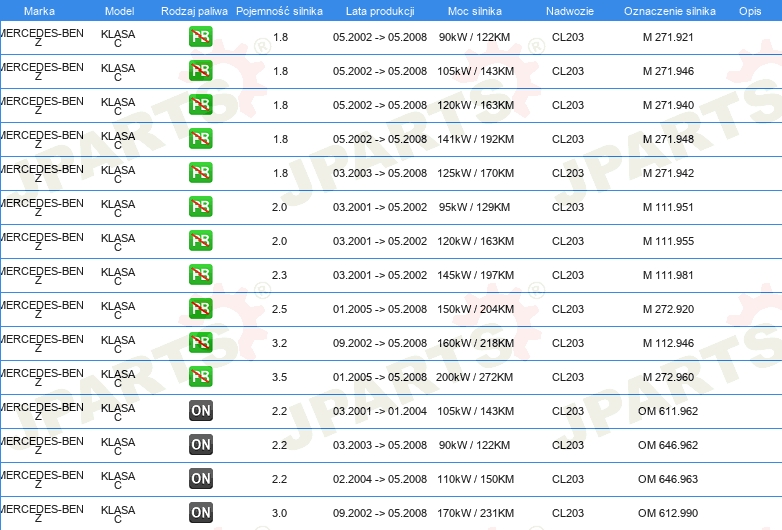Click power value 125kW / 170KM
The width and height of the screenshot is (782, 530).
(475, 173)
